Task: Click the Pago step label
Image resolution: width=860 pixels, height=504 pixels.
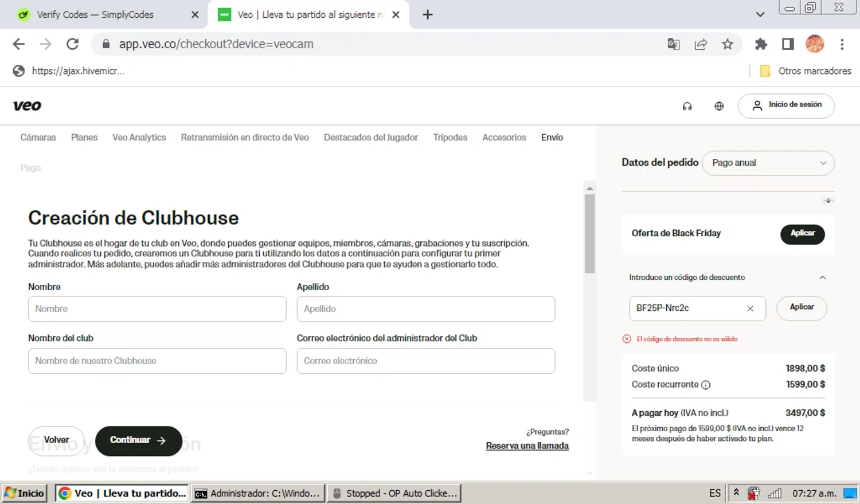Action: pyautogui.click(x=30, y=168)
